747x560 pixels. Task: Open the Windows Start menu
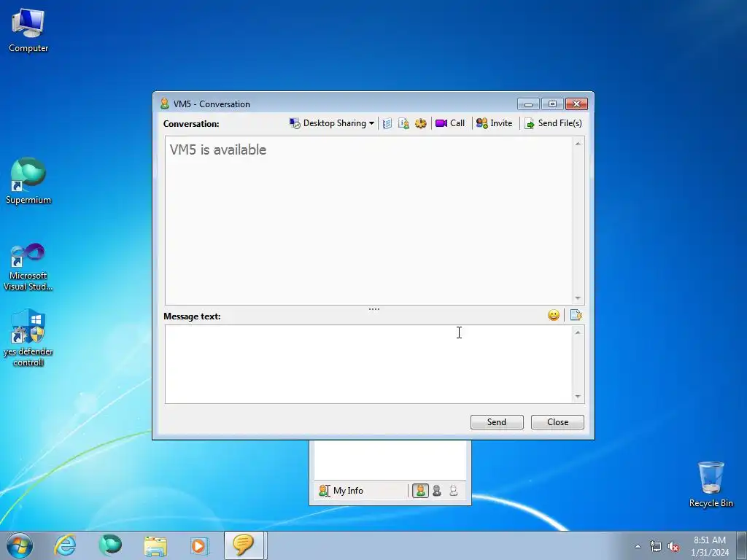[x=20, y=545]
